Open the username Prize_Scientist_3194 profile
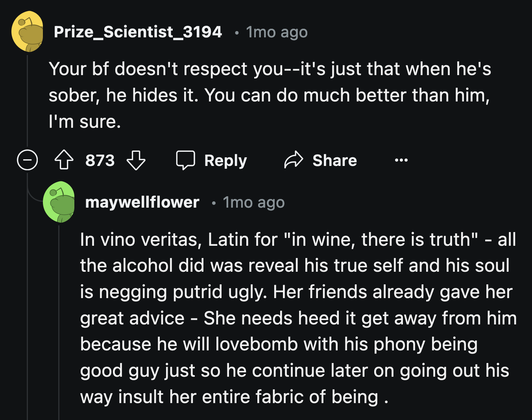This screenshot has height=420, width=532. coord(138,32)
